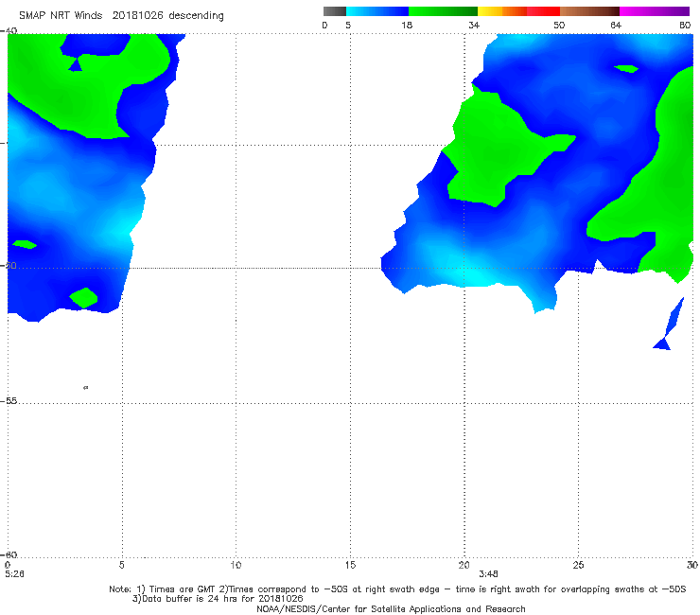Click the latitude label '-60'

[x=9, y=555]
